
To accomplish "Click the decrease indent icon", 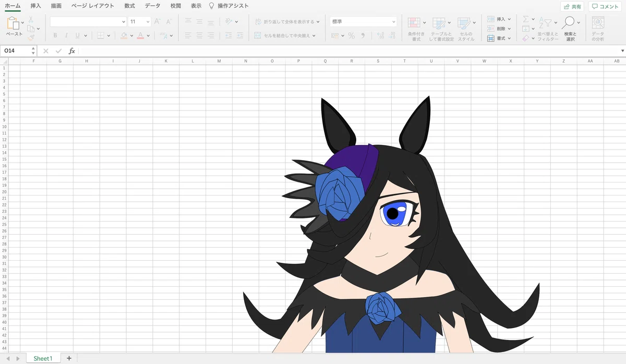I will coord(228,35).
